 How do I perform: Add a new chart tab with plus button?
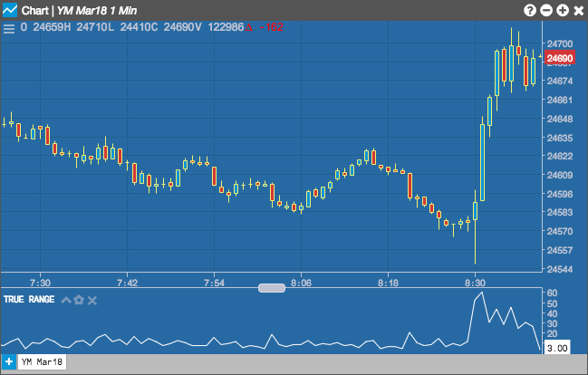(9, 362)
